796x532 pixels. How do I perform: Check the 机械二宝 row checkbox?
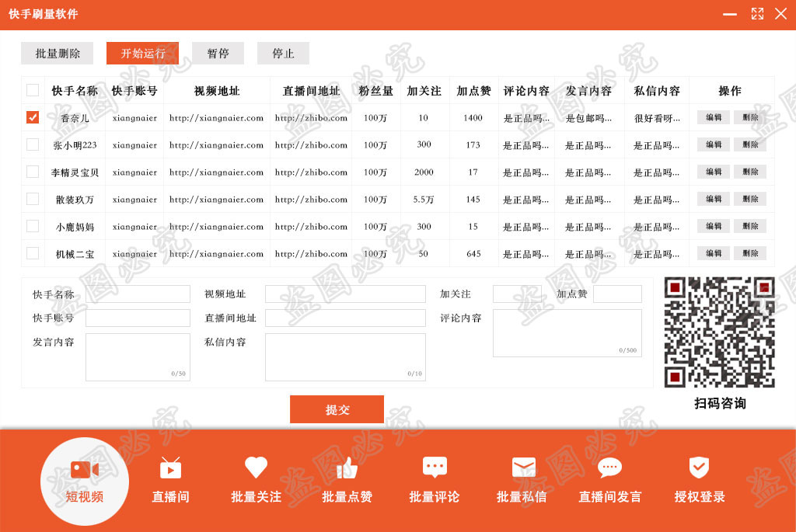click(33, 253)
